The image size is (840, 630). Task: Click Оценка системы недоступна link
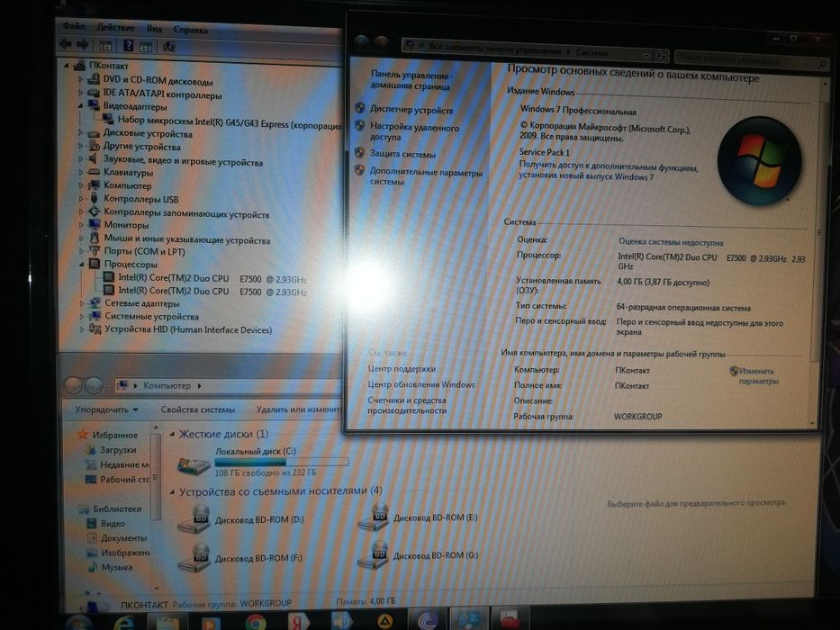[x=671, y=242]
